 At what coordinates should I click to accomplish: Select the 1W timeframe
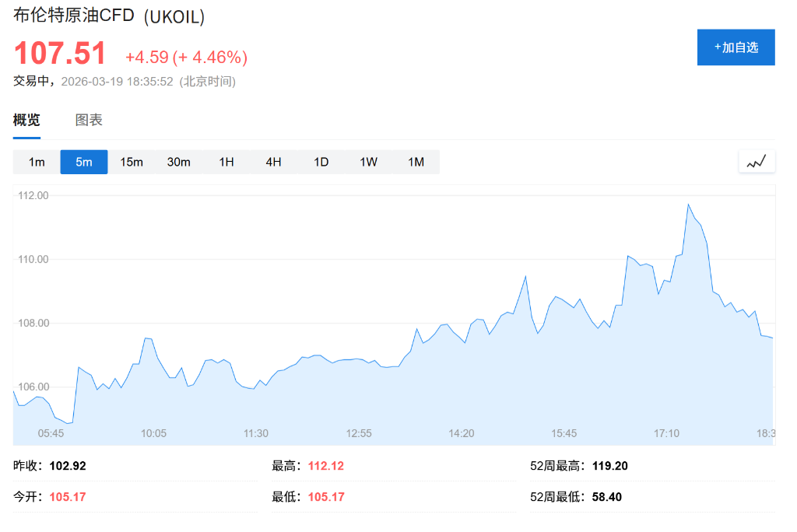[367, 162]
